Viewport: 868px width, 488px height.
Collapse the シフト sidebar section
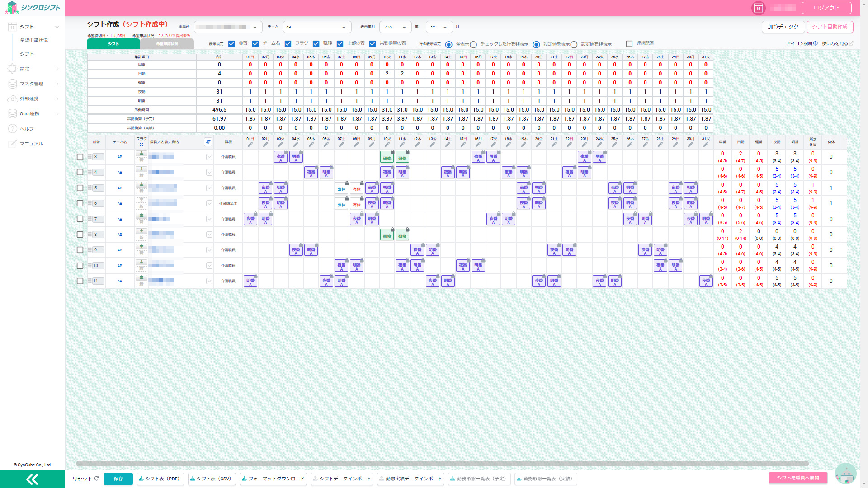point(57,27)
